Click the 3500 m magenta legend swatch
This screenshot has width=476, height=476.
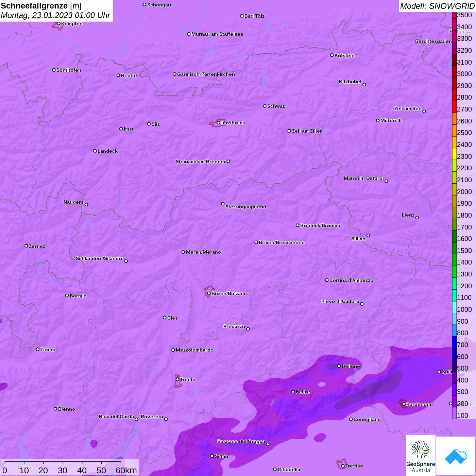tap(454, 15)
